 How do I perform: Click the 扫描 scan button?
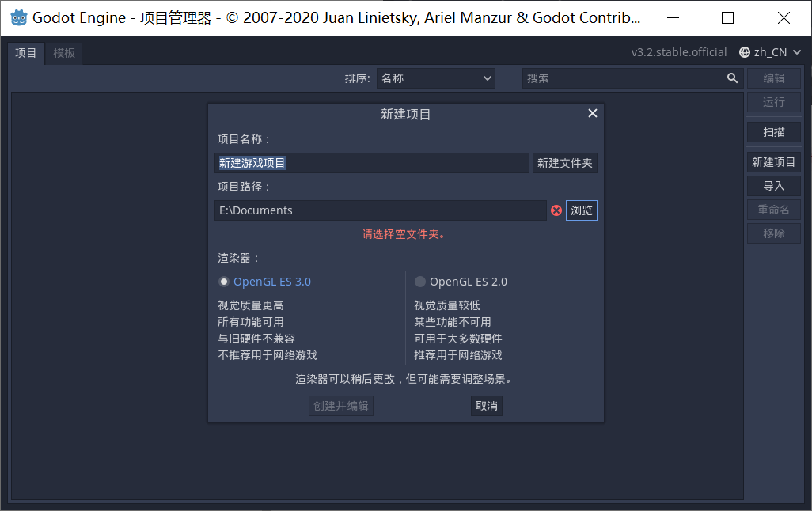click(x=774, y=133)
